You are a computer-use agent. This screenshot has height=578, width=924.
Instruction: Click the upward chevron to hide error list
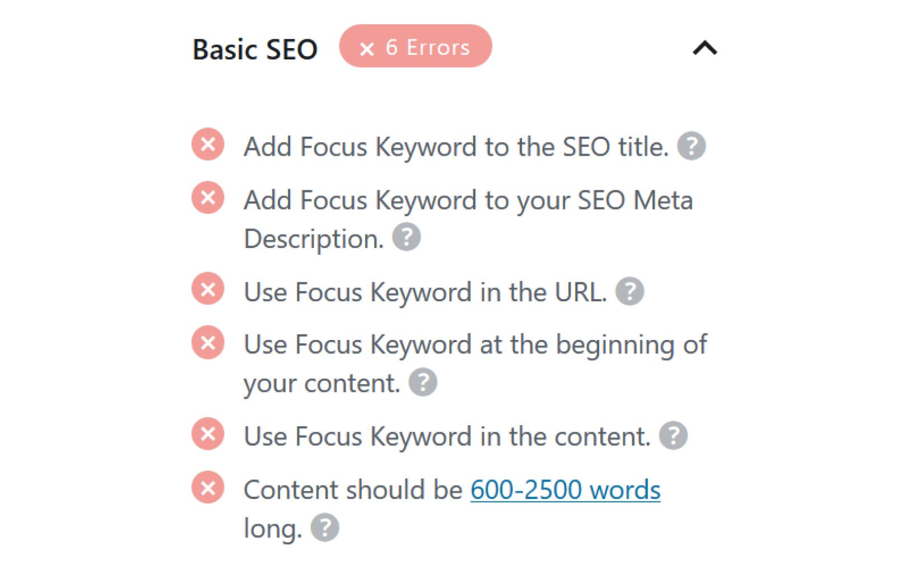(704, 48)
